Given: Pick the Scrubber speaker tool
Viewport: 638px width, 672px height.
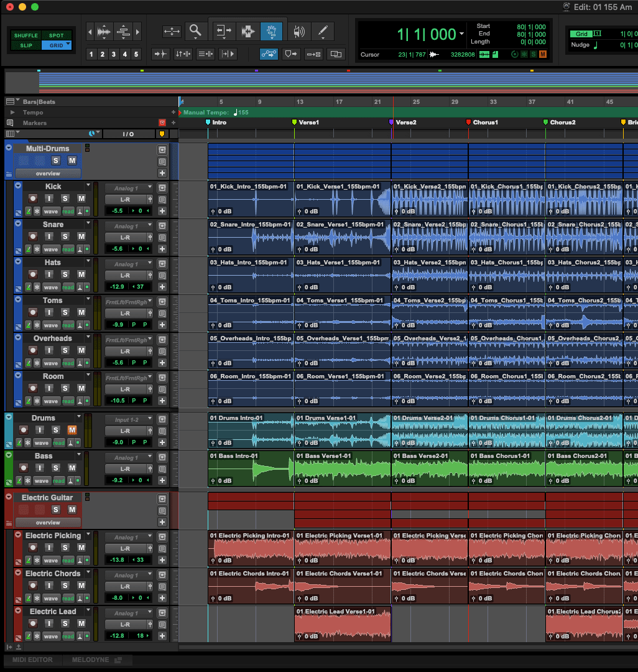Looking at the screenshot, I should tap(299, 31).
